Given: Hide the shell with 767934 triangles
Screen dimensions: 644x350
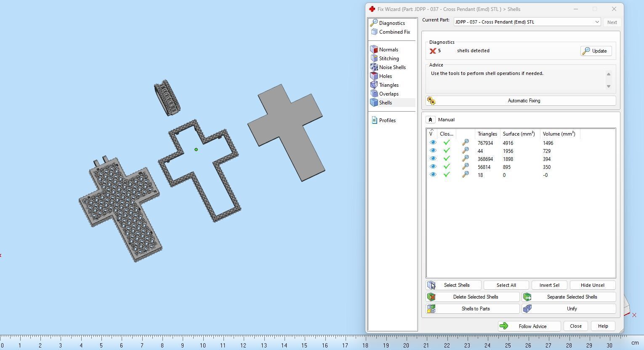Looking at the screenshot, I should click(433, 143).
